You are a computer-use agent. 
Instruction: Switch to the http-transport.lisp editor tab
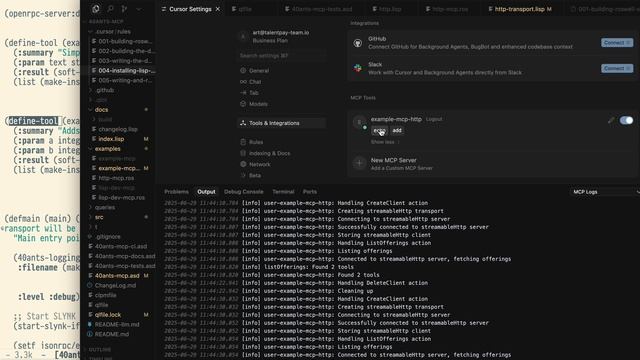pyautogui.click(x=520, y=9)
